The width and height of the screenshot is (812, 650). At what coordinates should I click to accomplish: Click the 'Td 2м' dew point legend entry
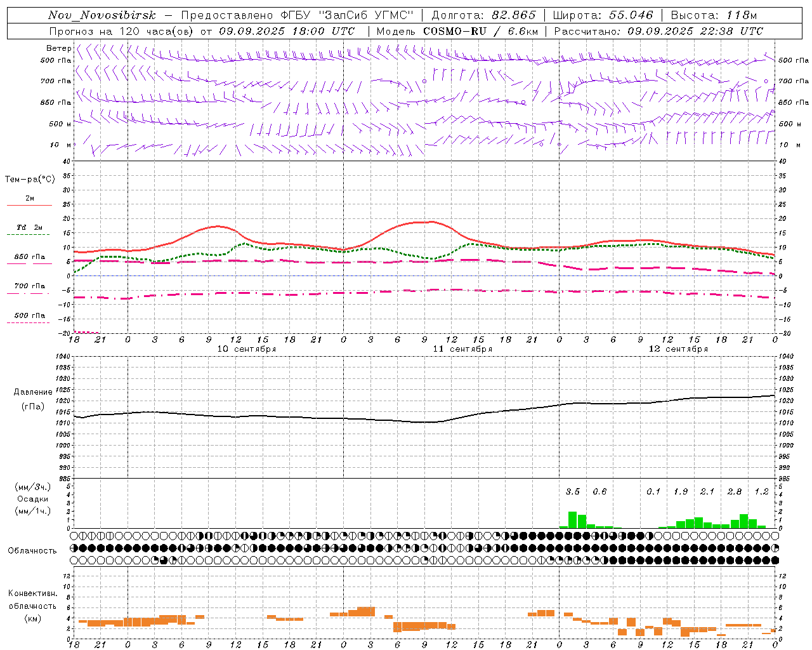pos(30,227)
